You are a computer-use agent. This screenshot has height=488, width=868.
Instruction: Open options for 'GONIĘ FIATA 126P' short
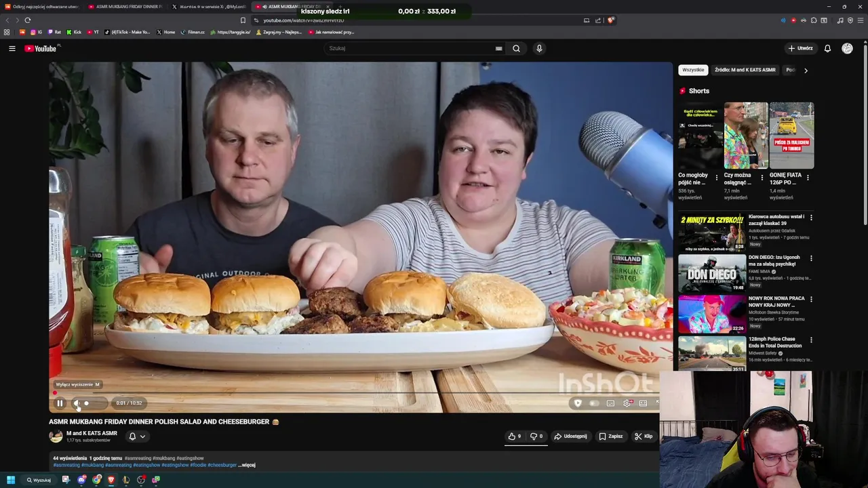[x=808, y=178]
